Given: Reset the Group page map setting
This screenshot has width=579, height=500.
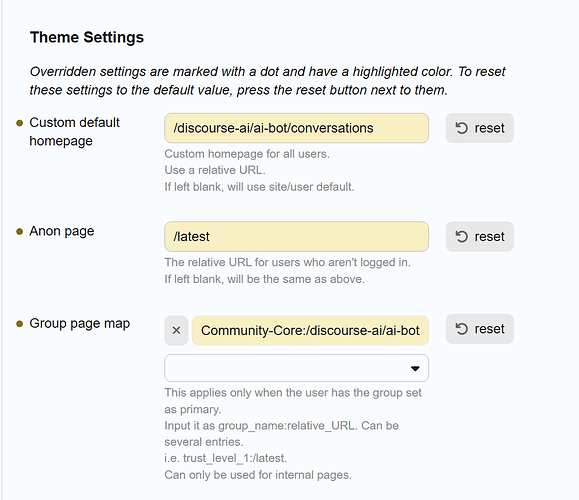Looking at the screenshot, I should (x=479, y=329).
